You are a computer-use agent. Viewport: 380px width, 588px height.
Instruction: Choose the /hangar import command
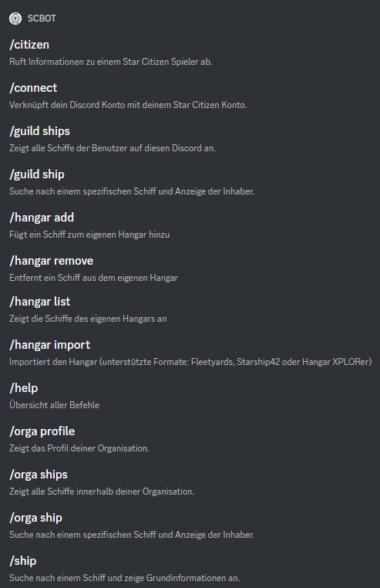pos(50,345)
